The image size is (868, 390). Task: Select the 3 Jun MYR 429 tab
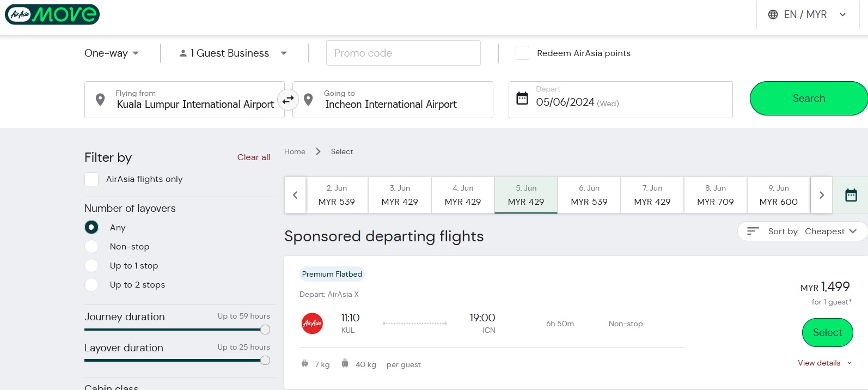(400, 195)
